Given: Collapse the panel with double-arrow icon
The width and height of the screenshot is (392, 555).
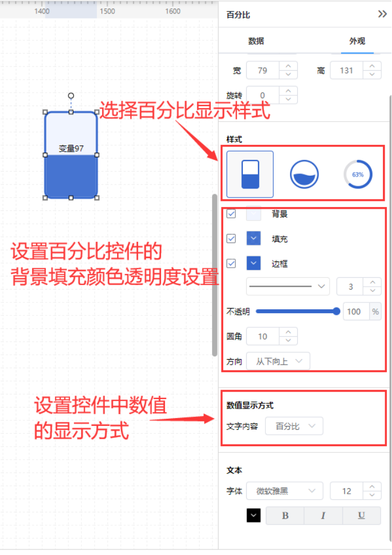Looking at the screenshot, I should coord(382,14).
